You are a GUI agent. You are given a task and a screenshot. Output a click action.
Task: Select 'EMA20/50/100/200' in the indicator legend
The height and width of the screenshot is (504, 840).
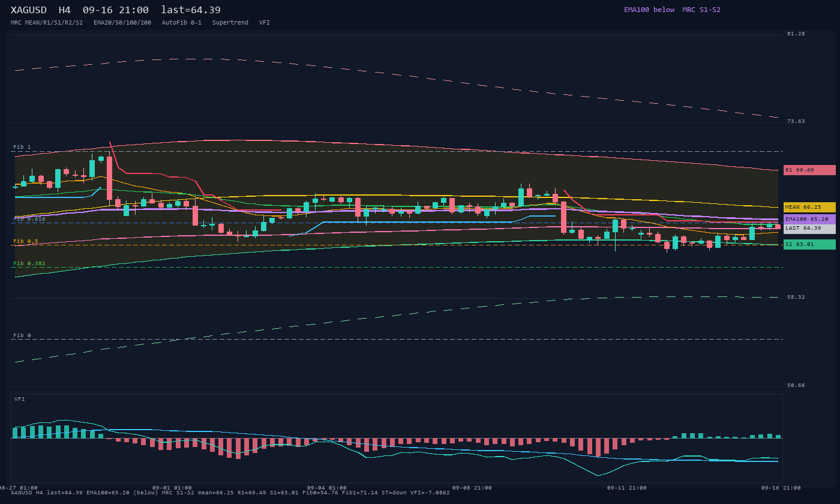point(122,23)
